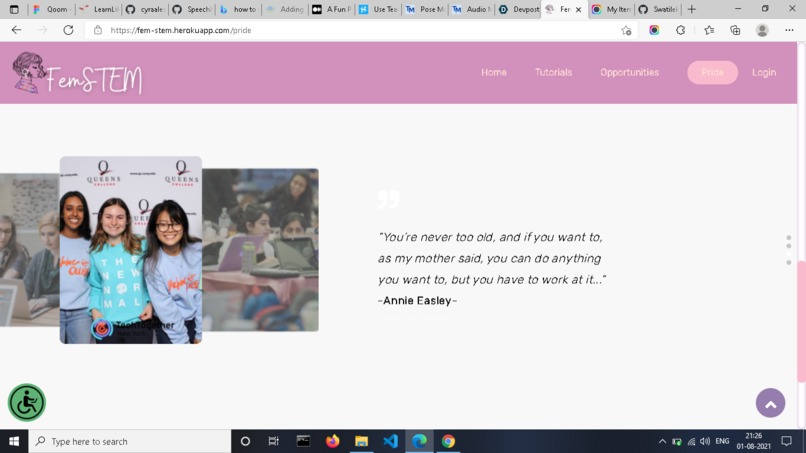Screen dimensions: 806x453
Task: View site information lock icon
Action: pos(98,30)
